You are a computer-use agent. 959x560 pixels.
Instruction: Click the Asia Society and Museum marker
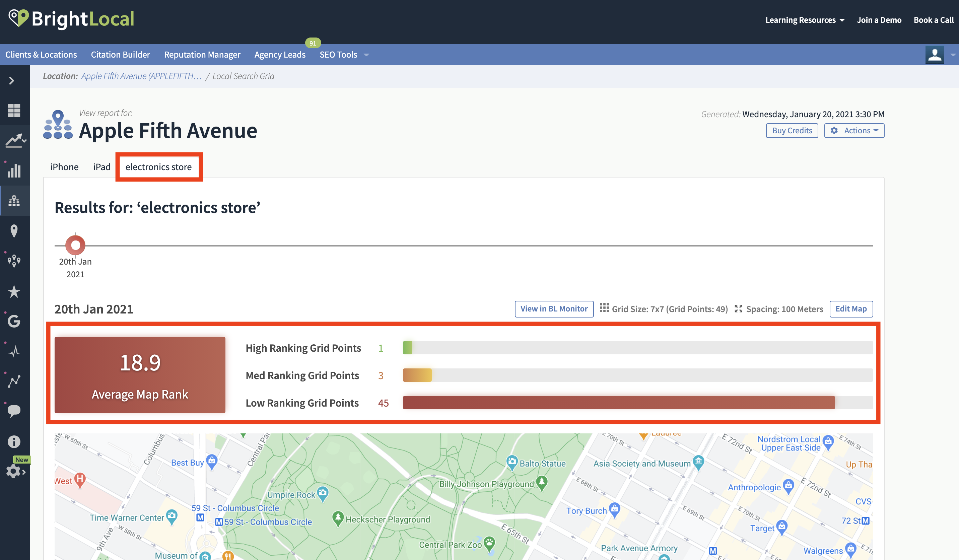698,463
